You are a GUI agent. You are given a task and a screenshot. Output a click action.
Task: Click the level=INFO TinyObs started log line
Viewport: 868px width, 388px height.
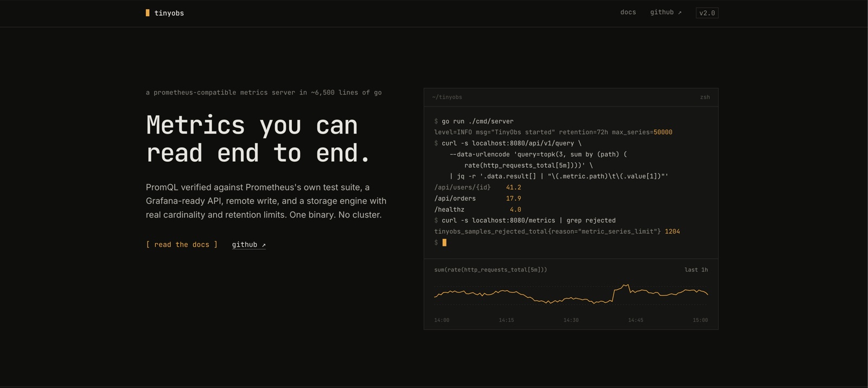(x=553, y=132)
